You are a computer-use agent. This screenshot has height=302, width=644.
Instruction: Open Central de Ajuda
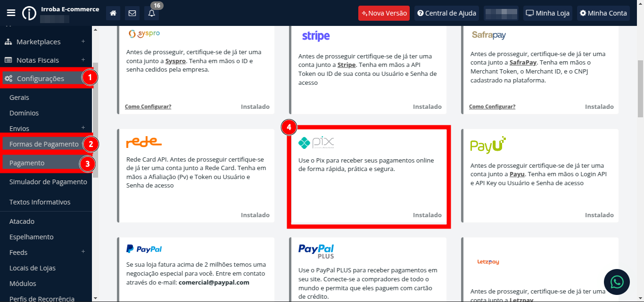click(447, 13)
